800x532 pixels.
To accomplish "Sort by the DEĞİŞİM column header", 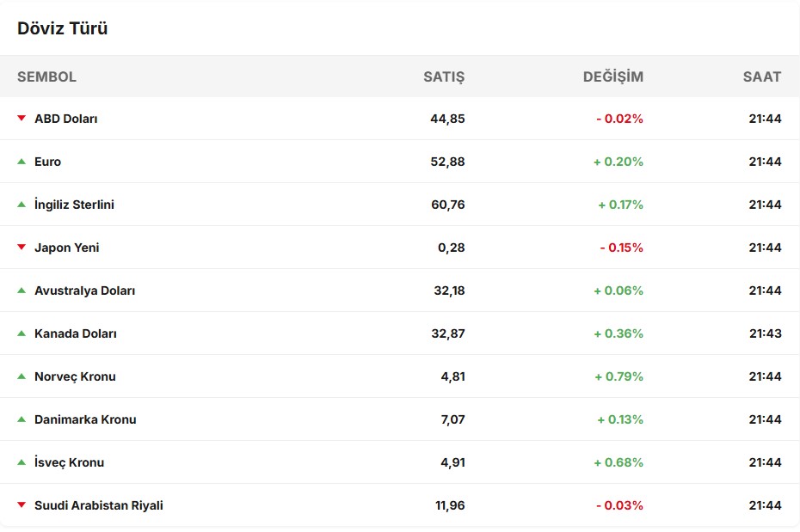I will [612, 76].
